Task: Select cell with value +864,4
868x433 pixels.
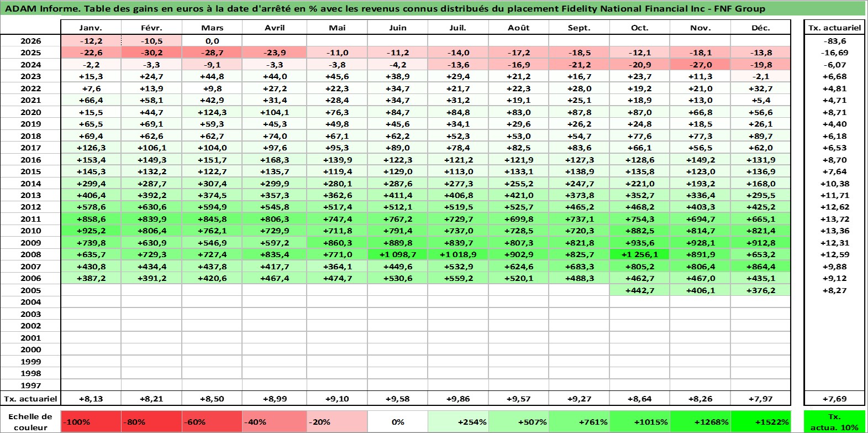Action: 760,267
